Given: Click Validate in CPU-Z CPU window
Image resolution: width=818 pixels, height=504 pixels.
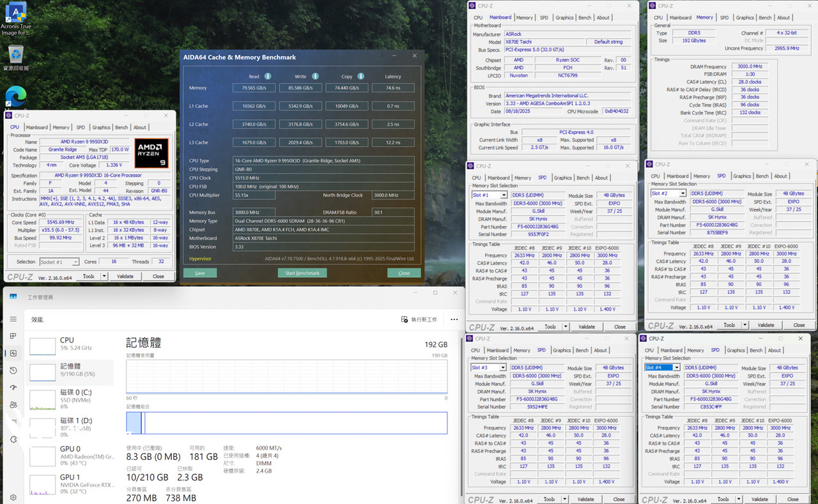Looking at the screenshot, I should (x=125, y=277).
